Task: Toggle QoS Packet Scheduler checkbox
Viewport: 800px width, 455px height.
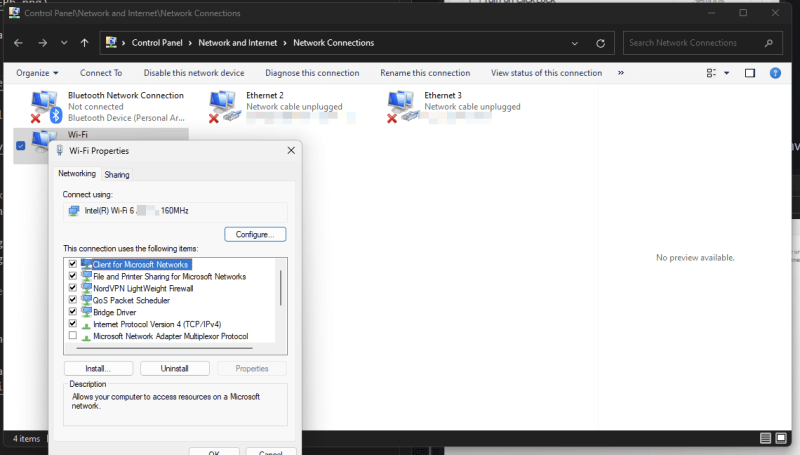Action: pos(72,299)
